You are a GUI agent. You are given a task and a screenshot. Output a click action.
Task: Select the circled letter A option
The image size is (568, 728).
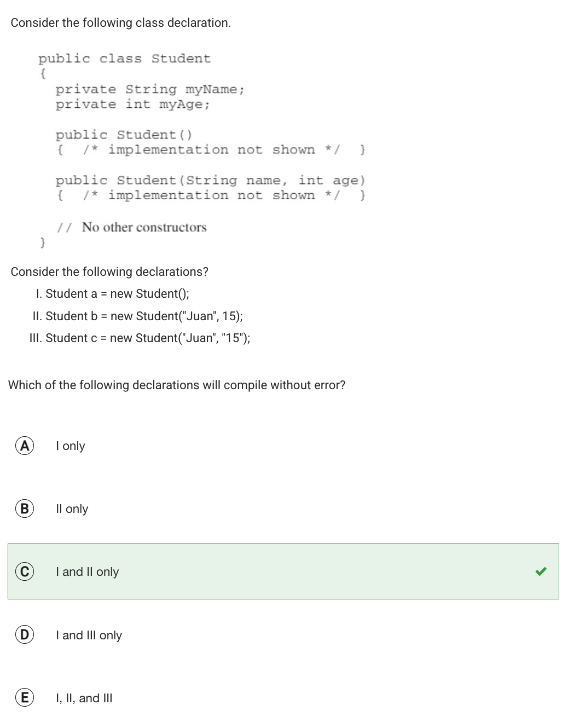click(x=24, y=446)
